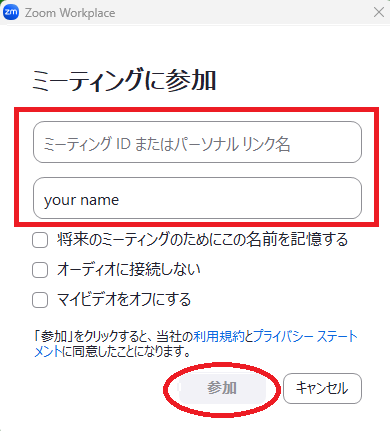This screenshot has width=390, height=431.
Task: Click into the 'your name' input field
Action: coord(197,198)
